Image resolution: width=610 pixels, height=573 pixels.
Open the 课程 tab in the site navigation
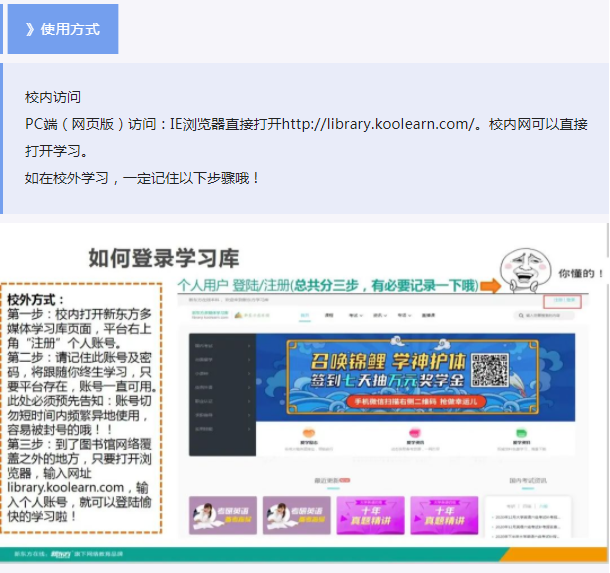point(329,314)
